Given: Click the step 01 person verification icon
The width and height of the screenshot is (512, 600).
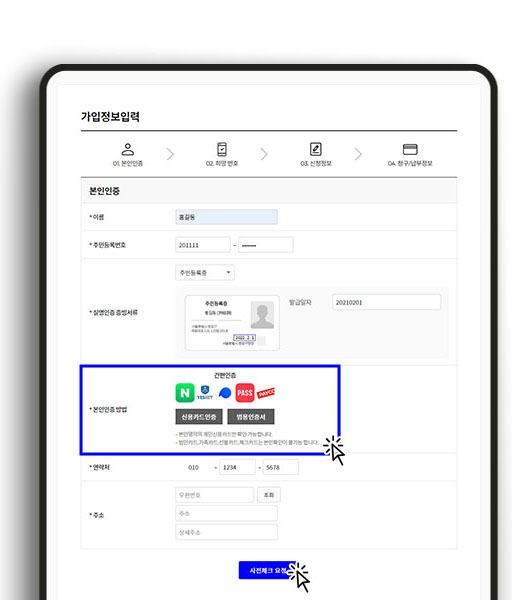Looking at the screenshot, I should [128, 149].
